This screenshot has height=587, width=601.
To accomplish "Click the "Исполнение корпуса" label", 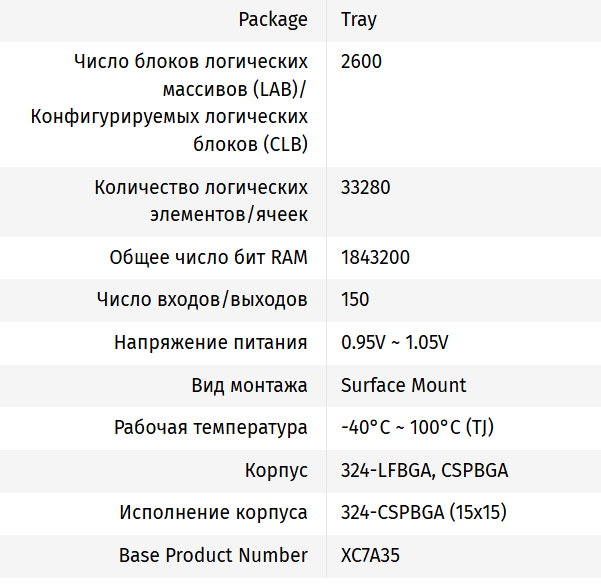I will [213, 513].
